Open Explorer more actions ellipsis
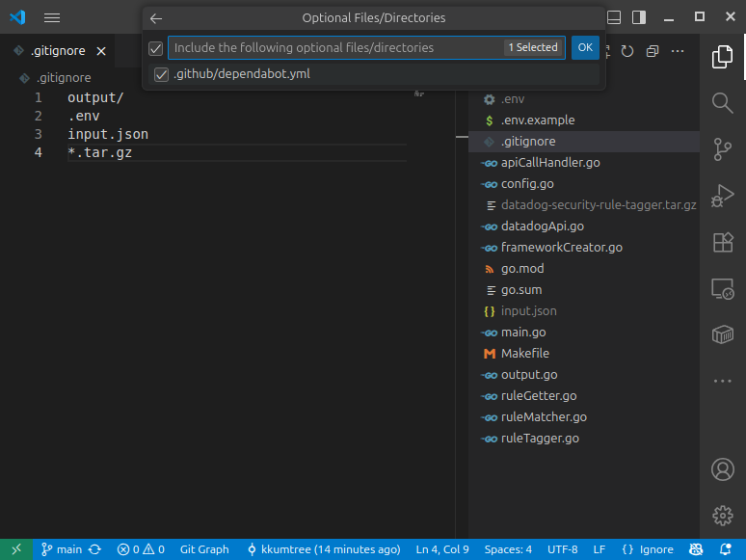 (678, 51)
